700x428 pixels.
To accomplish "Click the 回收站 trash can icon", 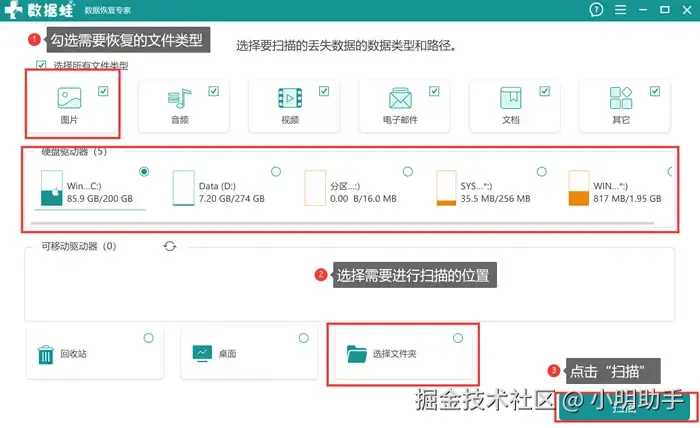I will pyautogui.click(x=46, y=355).
